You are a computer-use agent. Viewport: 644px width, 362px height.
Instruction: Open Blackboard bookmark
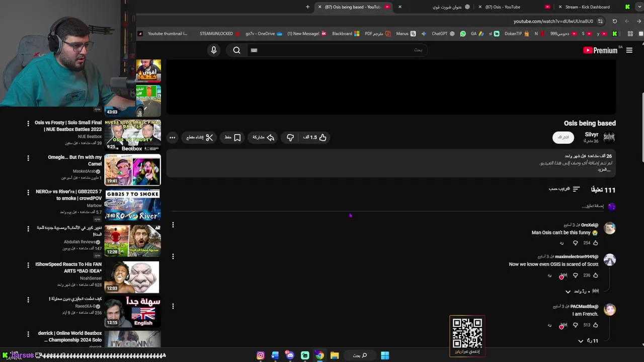[345, 34]
